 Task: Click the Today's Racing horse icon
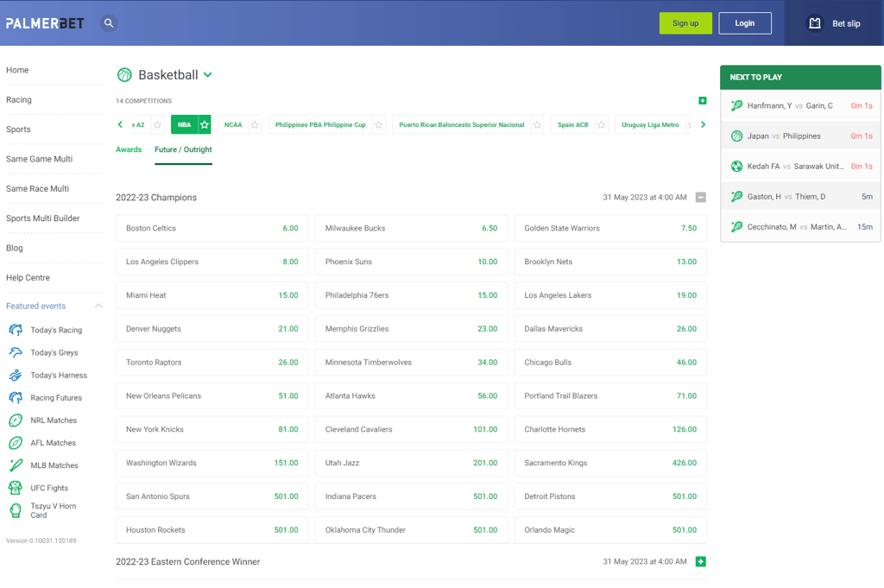coord(16,330)
